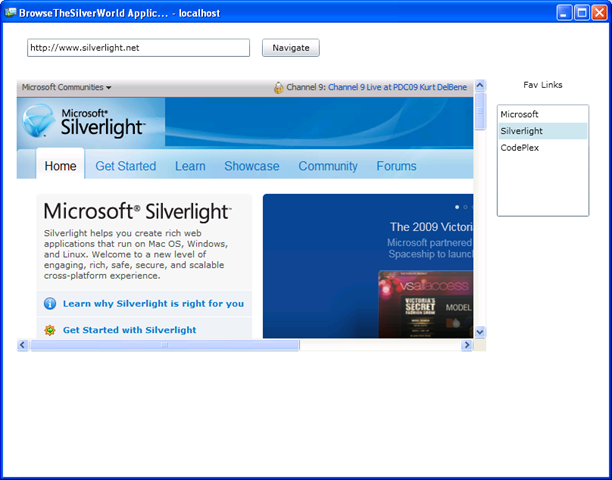This screenshot has width=612, height=480.
Task: Click the Navigate button
Action: tap(291, 48)
